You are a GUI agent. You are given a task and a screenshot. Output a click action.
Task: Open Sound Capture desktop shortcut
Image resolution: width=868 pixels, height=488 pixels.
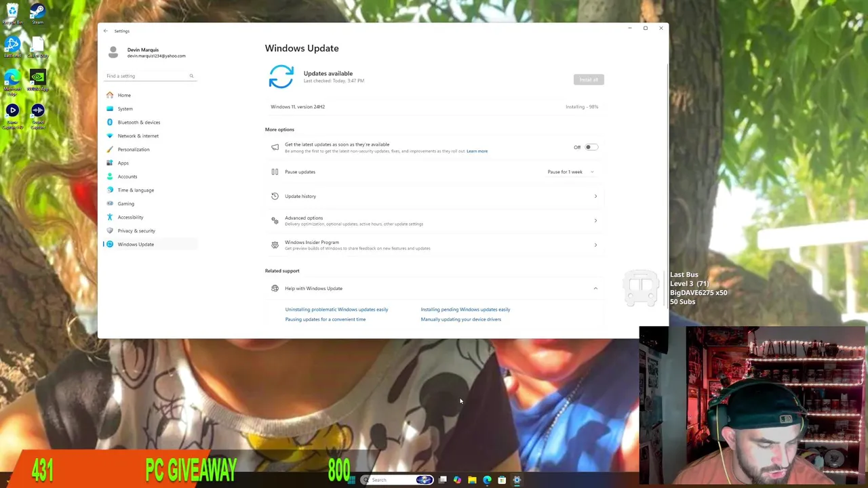[37, 117]
